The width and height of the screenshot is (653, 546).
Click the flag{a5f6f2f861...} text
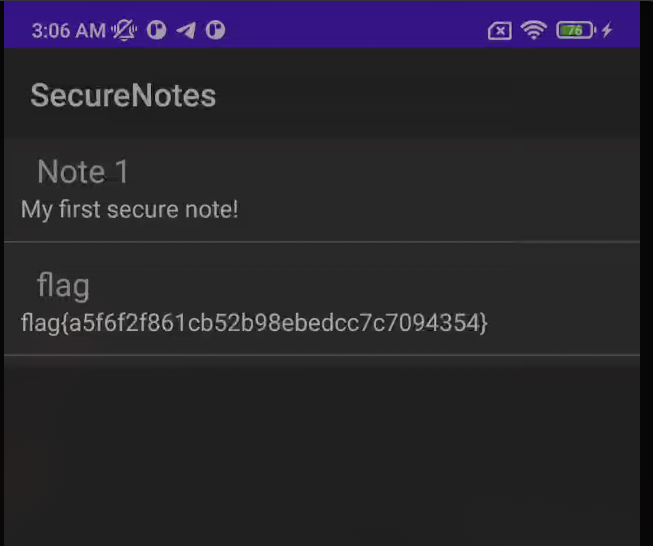[x=254, y=323]
